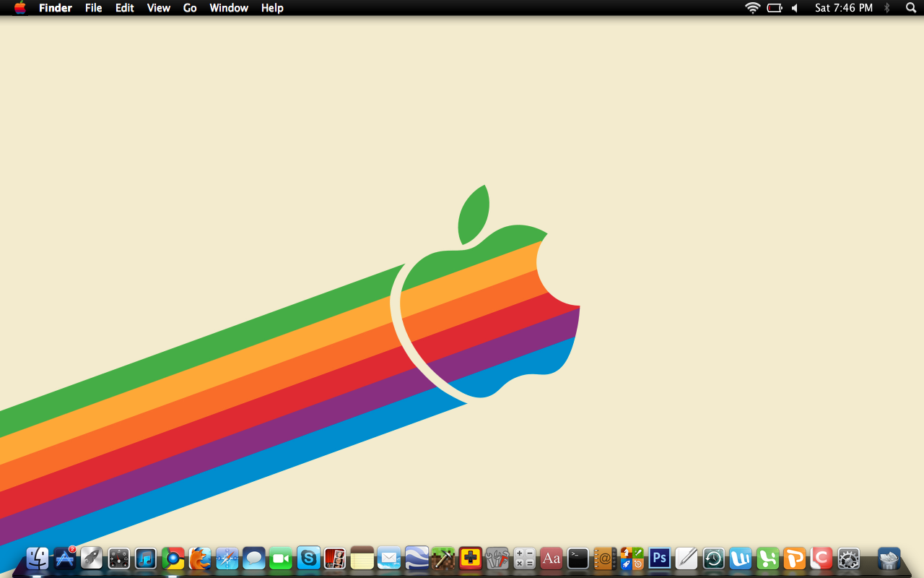Screen dimensions: 924x578
Task: Open the red C app icon in Dock
Action: tap(821, 558)
